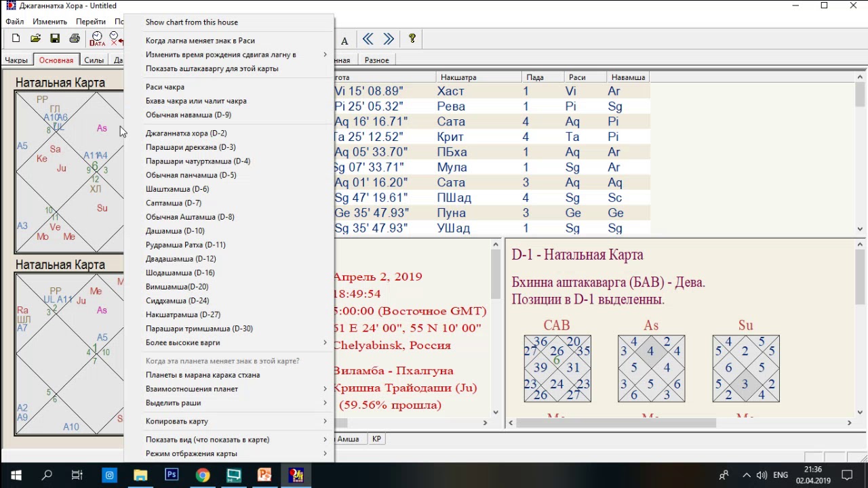Go forward with the double right arrow
The image size is (868, 488).
click(x=389, y=39)
